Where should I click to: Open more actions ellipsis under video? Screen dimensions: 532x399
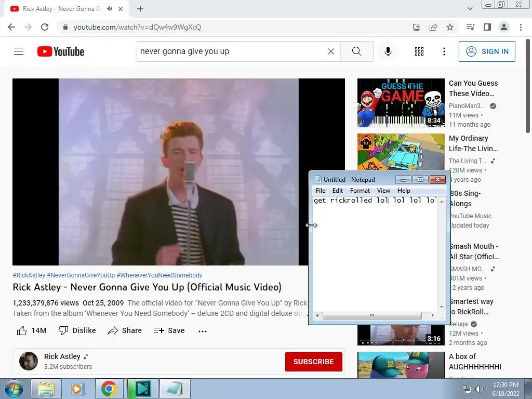(203, 331)
